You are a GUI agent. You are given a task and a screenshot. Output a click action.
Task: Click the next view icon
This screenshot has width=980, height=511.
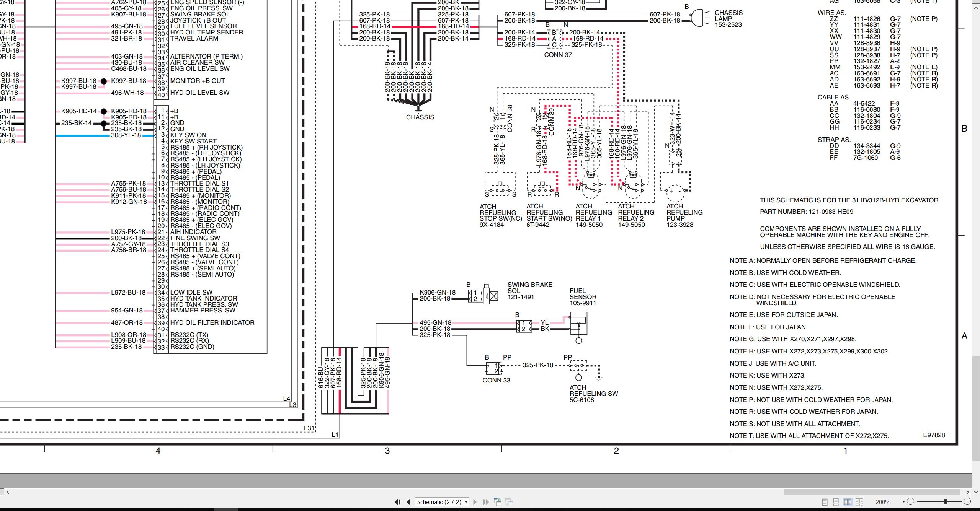[509, 502]
